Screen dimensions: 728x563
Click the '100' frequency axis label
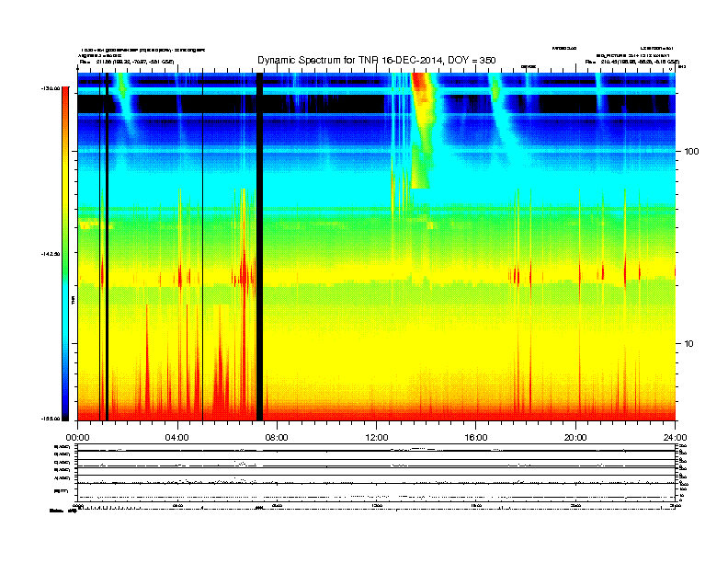[691, 152]
